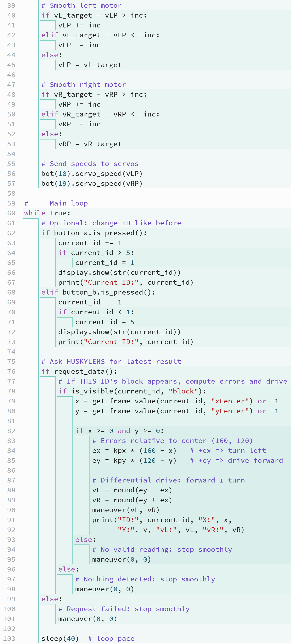Place cursor on '# Smooth right motor' comment
291x644 pixels.
coord(83,85)
